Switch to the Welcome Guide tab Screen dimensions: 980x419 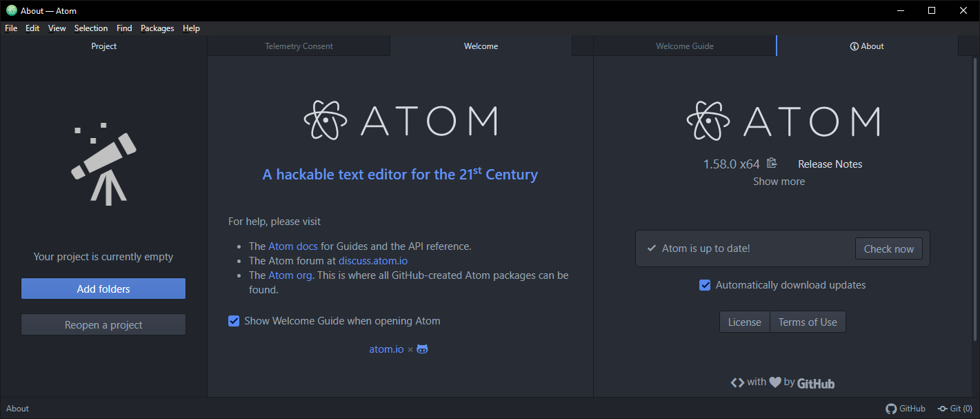[x=685, y=46]
